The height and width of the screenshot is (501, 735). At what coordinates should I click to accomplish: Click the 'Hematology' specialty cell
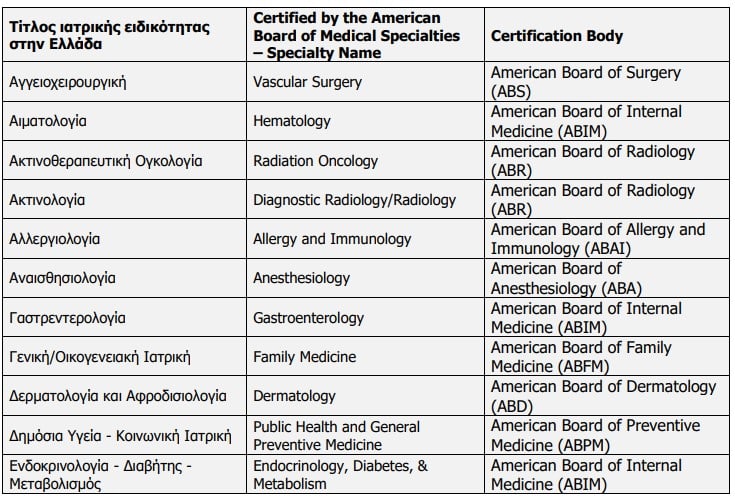pyautogui.click(x=292, y=121)
